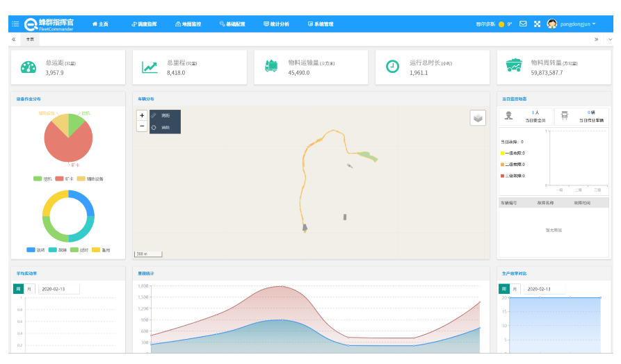Open the 主页 home menu
This screenshot has width=621, height=364.
(x=100, y=24)
